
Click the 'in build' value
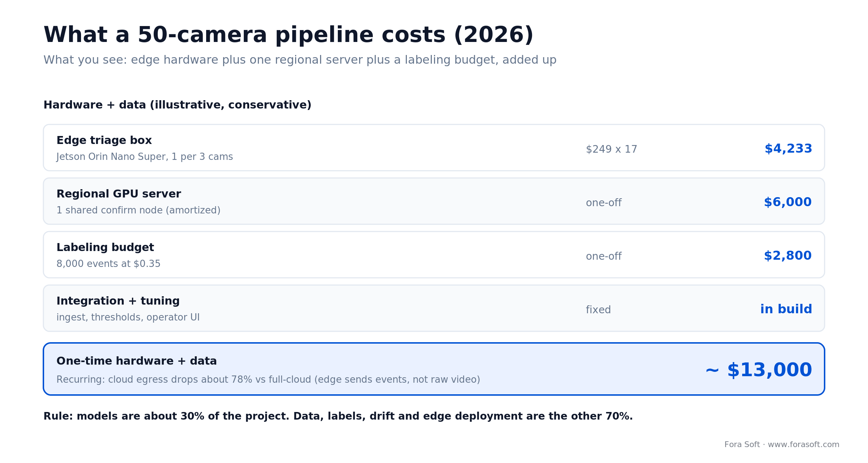(786, 309)
